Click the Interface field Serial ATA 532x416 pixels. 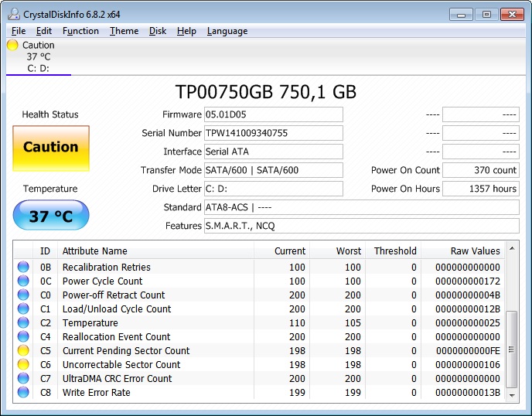click(x=274, y=152)
